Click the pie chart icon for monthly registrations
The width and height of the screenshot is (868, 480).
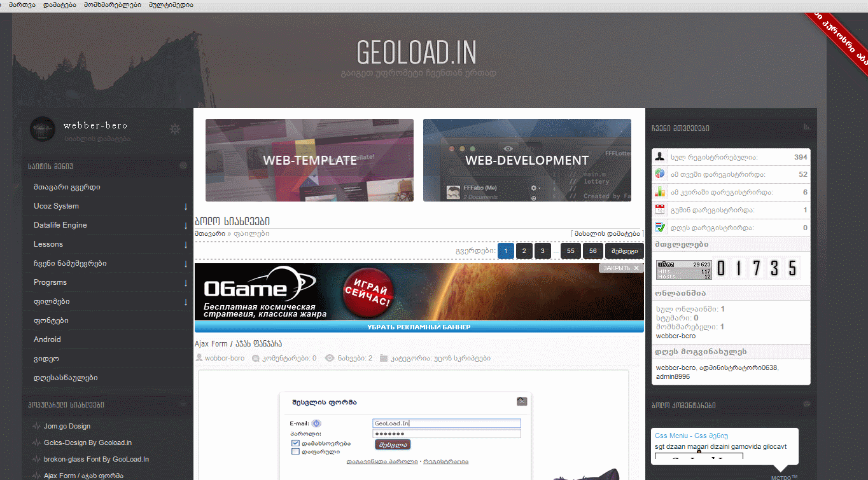coord(660,174)
